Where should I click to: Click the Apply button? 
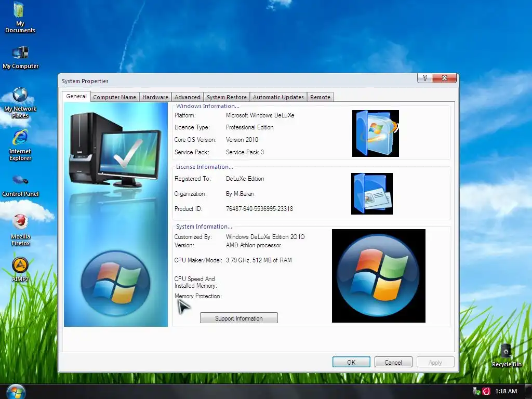[x=435, y=362]
